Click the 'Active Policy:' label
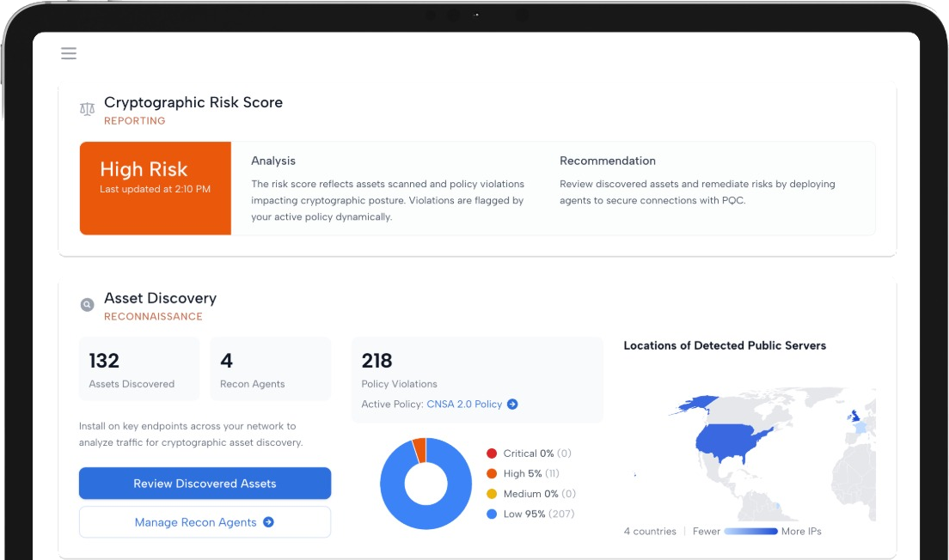The image size is (949, 560). pyautogui.click(x=392, y=404)
